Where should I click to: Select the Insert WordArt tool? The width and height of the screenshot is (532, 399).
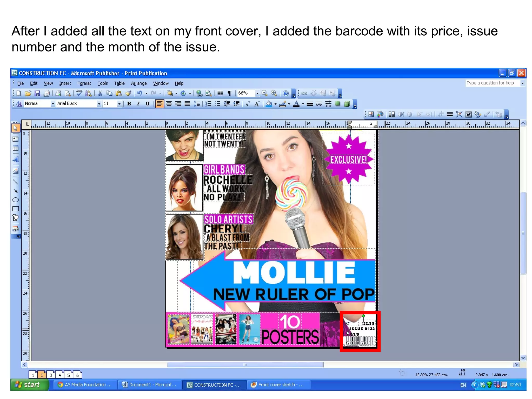[x=16, y=159]
